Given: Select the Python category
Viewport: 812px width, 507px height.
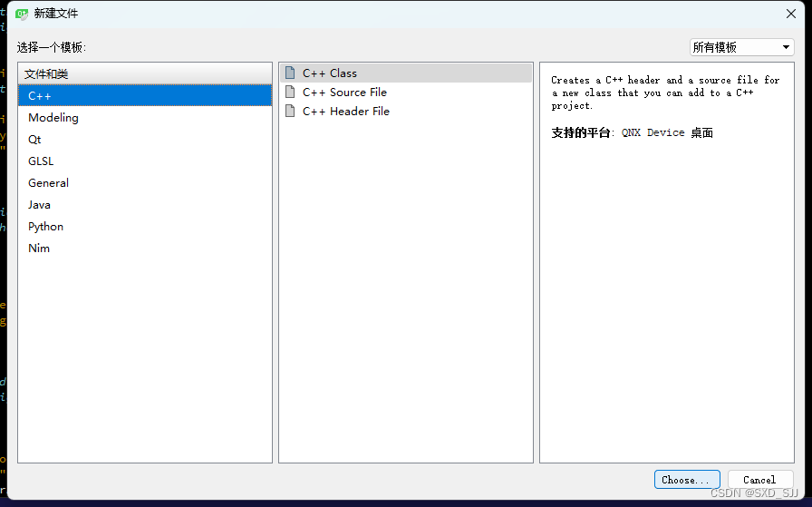Looking at the screenshot, I should tap(145, 227).
